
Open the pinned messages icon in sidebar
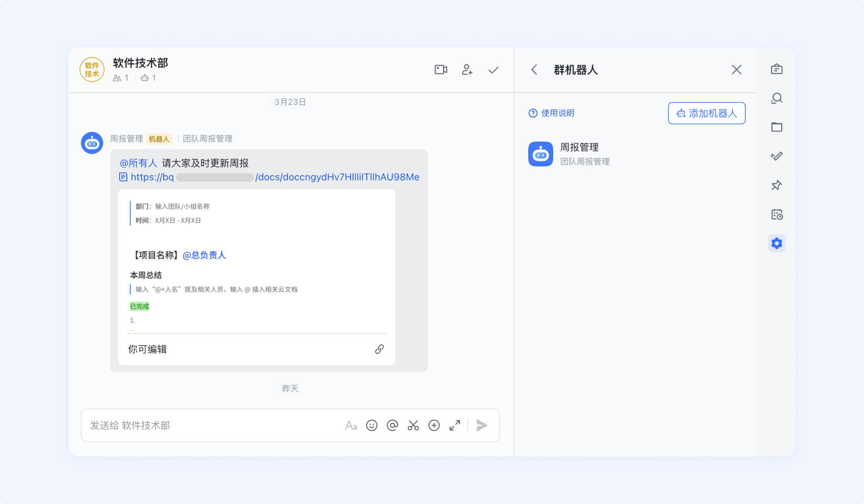(776, 185)
